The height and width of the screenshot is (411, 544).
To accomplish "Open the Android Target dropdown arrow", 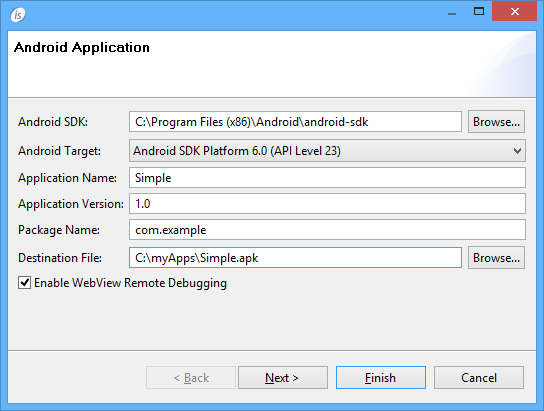I will [x=517, y=151].
